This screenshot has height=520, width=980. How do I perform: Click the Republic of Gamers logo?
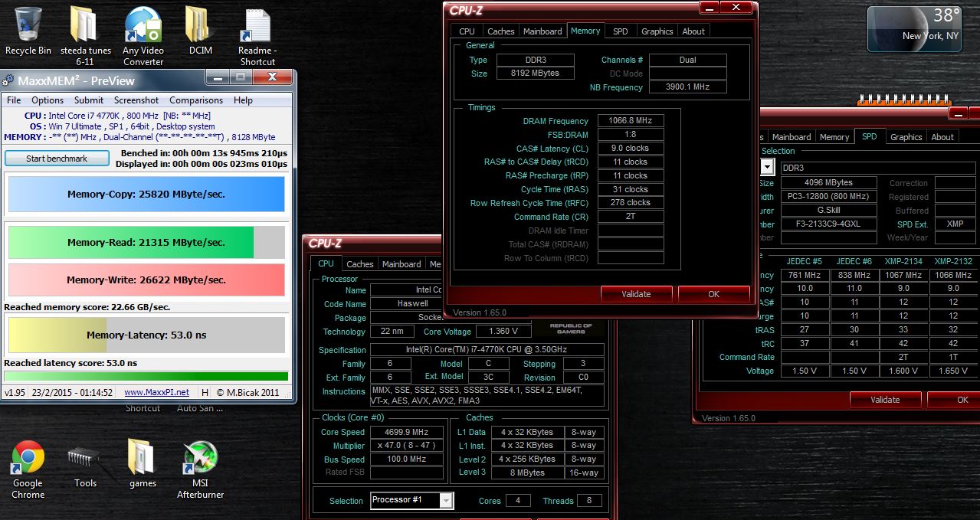[571, 329]
